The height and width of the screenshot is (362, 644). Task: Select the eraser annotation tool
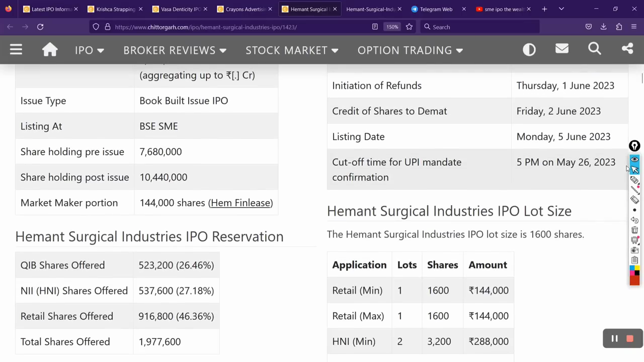634,200
